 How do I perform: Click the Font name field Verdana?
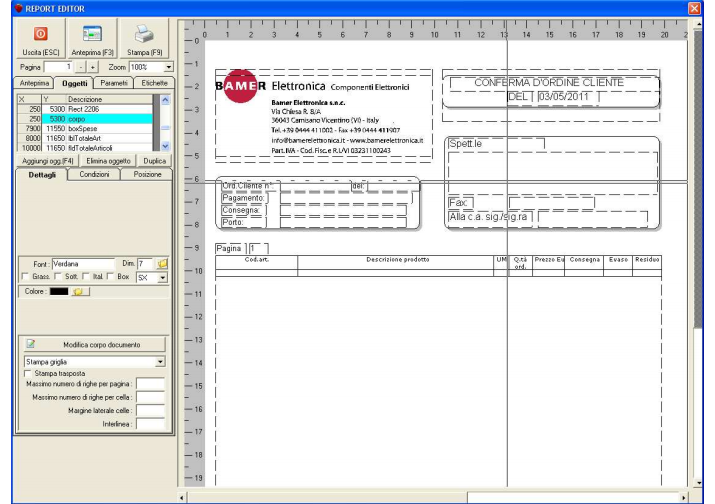tap(83, 264)
